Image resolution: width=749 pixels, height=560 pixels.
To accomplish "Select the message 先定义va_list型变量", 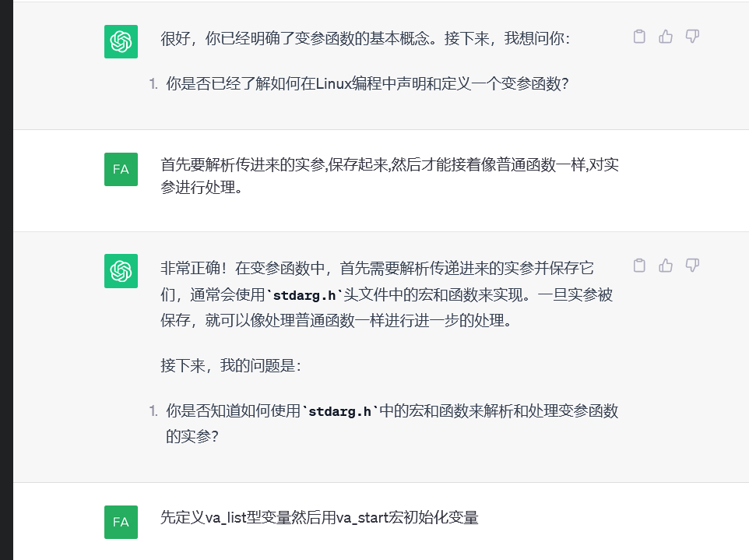I will [x=319, y=517].
